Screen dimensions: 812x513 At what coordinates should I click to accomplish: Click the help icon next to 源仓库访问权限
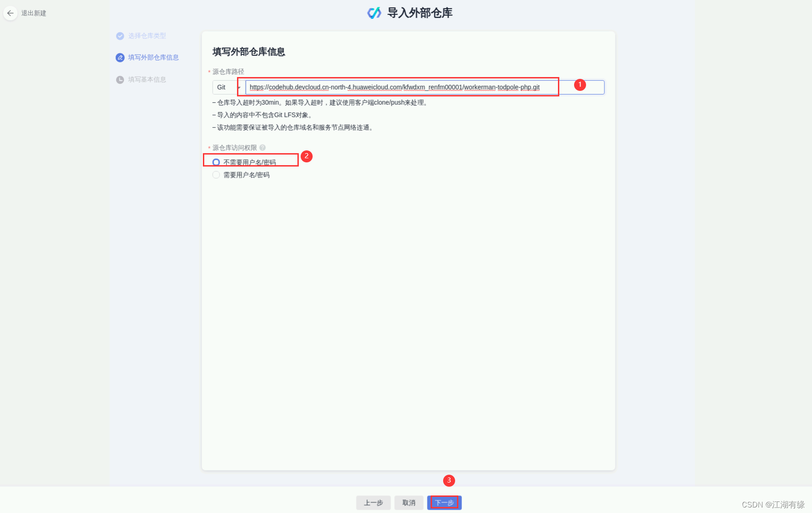(x=262, y=148)
